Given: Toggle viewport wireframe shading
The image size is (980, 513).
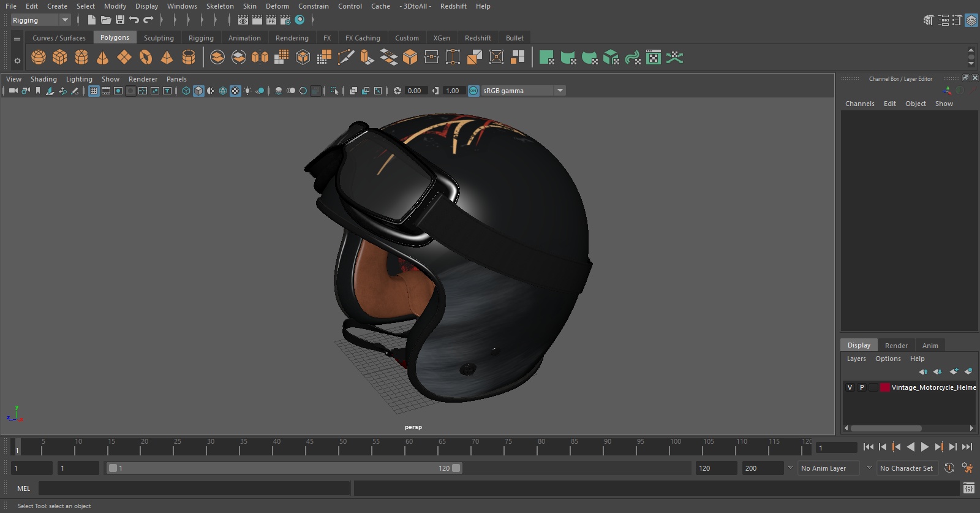Looking at the screenshot, I should point(186,91).
